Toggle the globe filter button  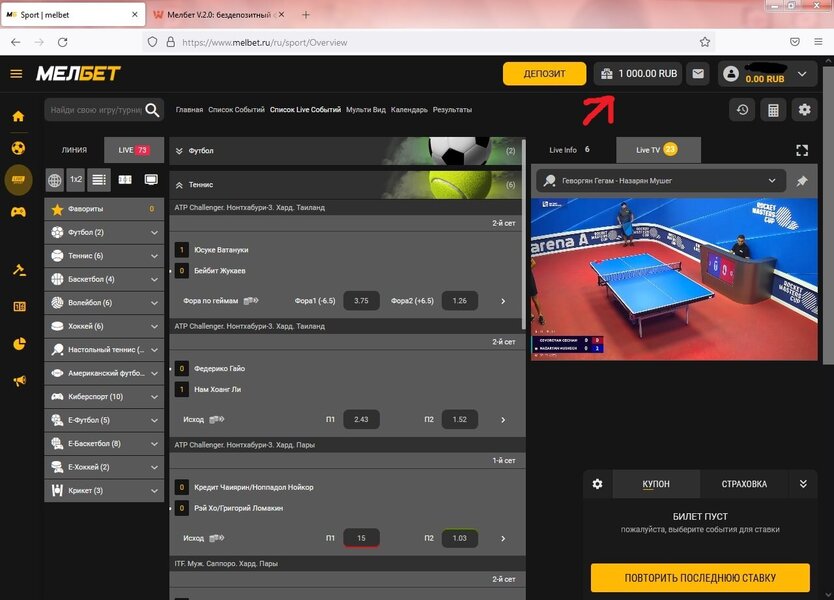(x=54, y=180)
